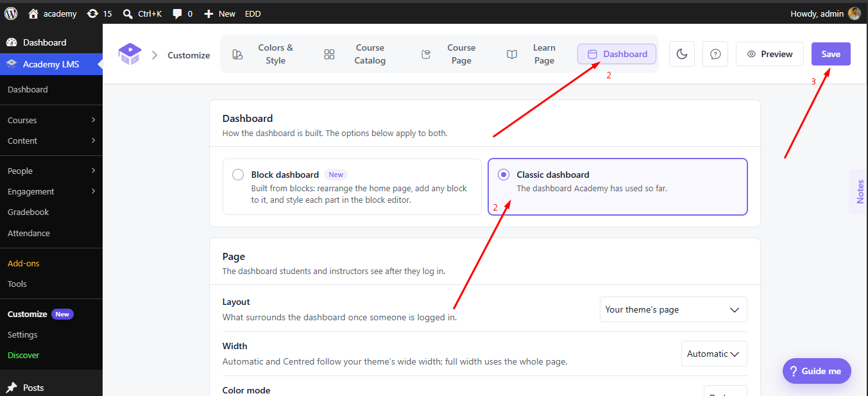Click the admin user avatar

pos(854,13)
